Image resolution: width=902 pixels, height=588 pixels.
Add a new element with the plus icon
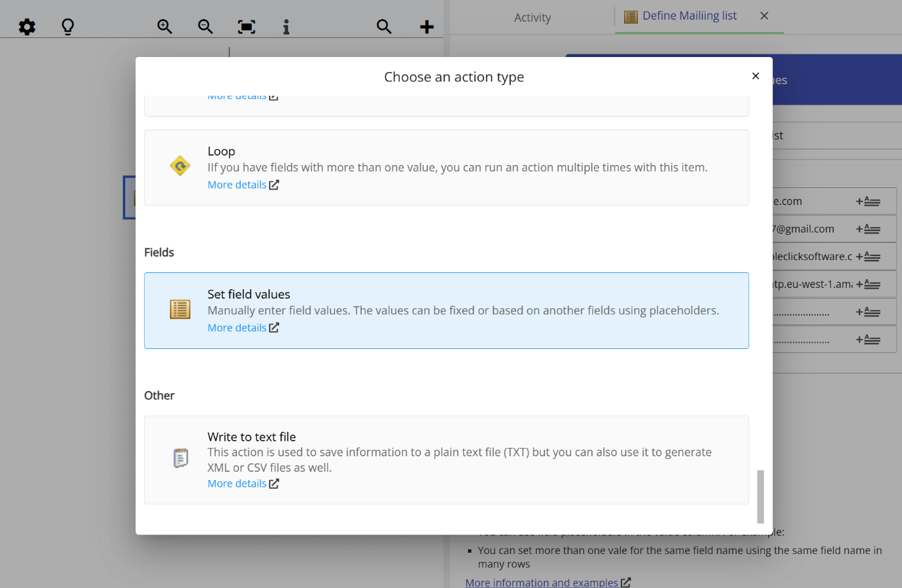tap(427, 26)
